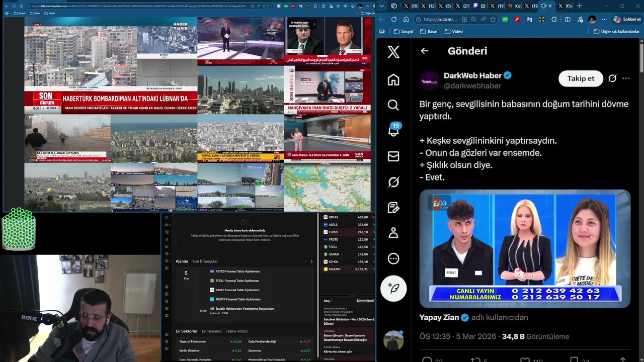Switch to the Twitch tab (2)
The height and width of the screenshot is (362, 644).
(479, 6)
